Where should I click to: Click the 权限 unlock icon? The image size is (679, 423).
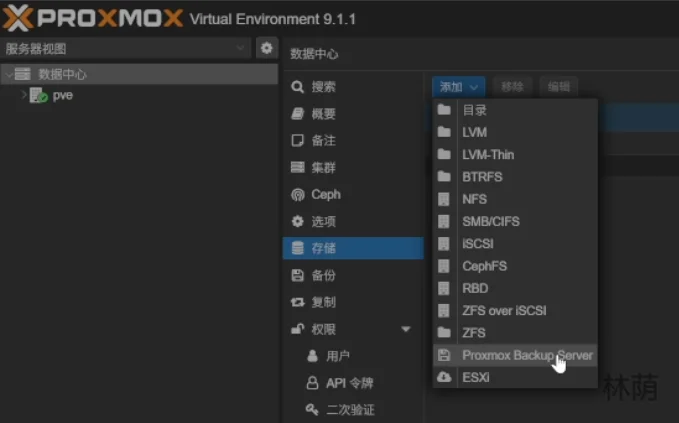tap(297, 329)
